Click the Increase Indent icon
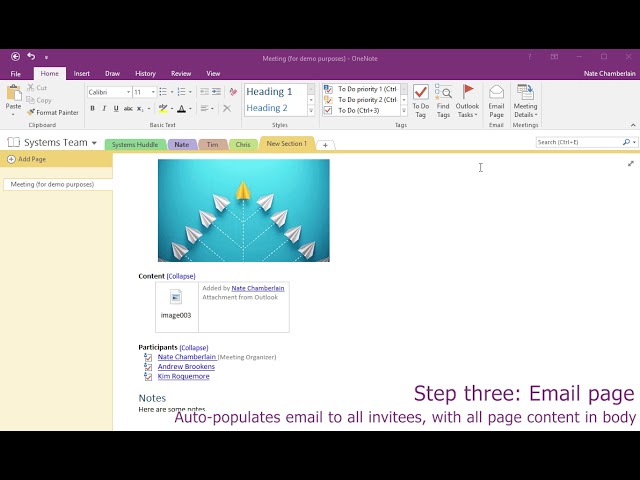 point(216,92)
